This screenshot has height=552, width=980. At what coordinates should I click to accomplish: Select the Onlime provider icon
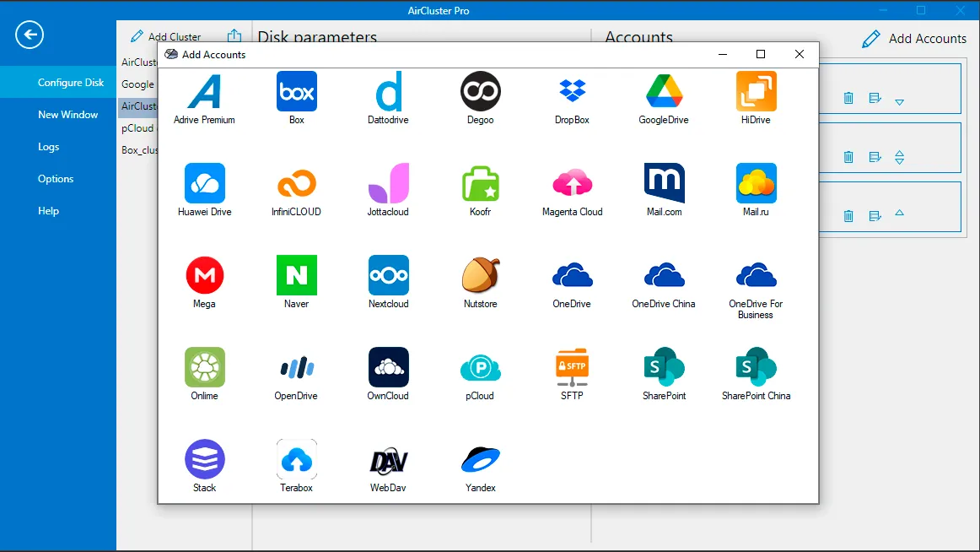(x=204, y=368)
